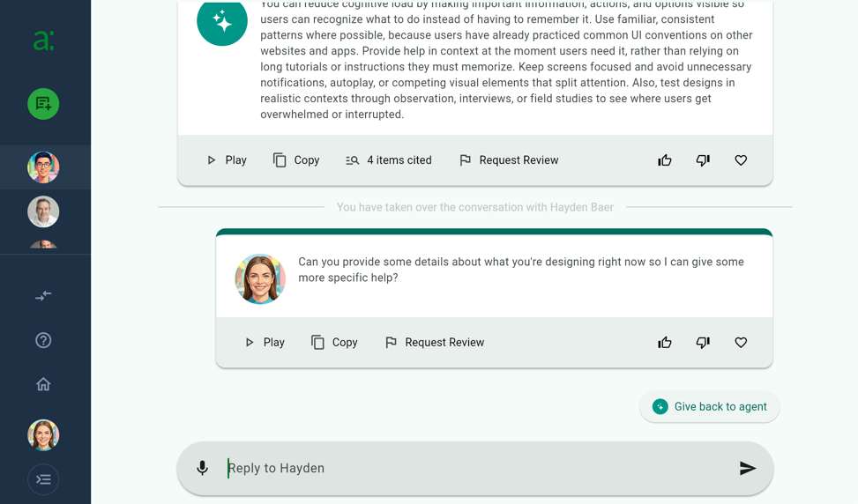Click the green new chat icon

43,104
